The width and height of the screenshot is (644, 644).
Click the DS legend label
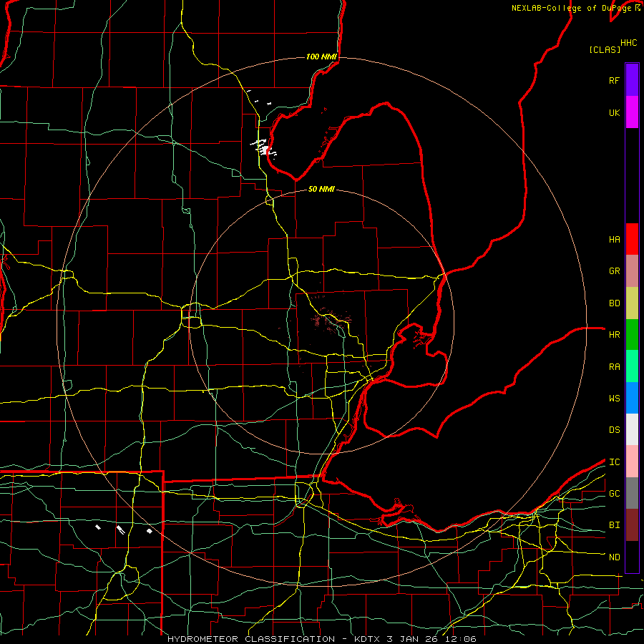coord(614,429)
